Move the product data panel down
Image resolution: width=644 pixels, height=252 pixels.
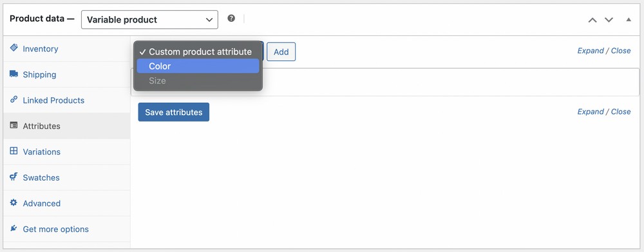(609, 20)
